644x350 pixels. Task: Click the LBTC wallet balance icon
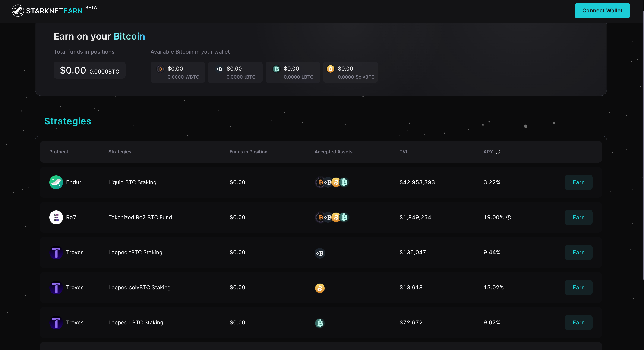pyautogui.click(x=276, y=69)
